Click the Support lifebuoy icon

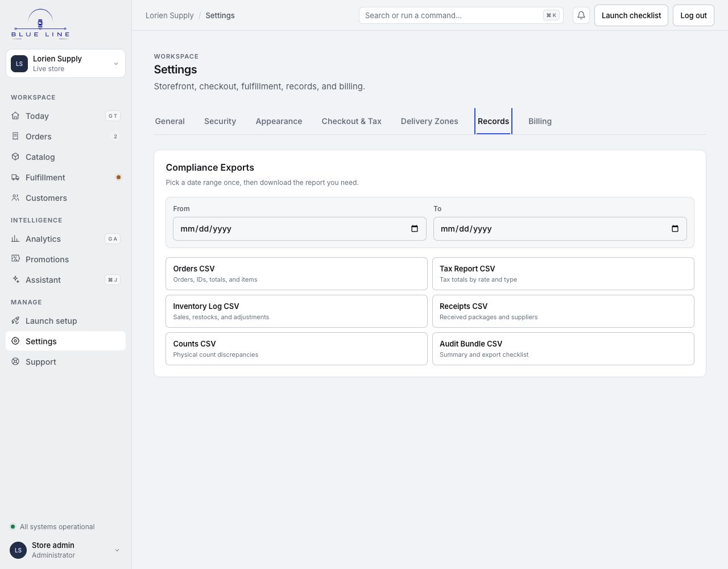click(x=15, y=361)
